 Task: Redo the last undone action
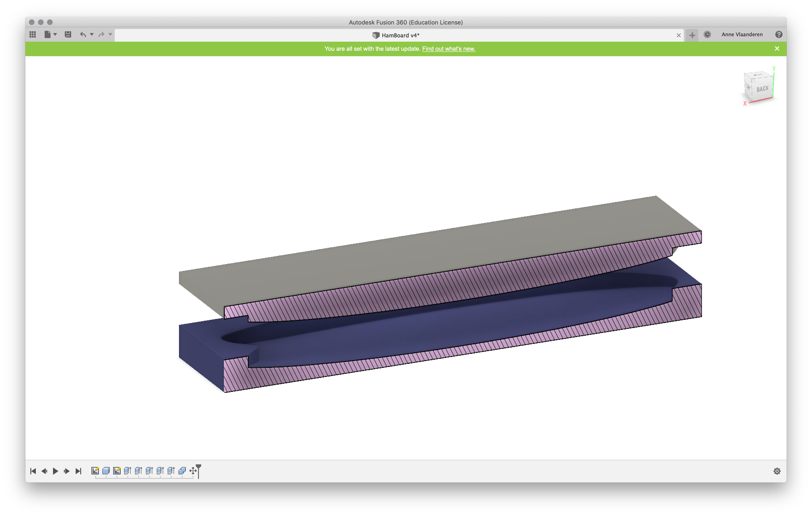click(x=101, y=34)
